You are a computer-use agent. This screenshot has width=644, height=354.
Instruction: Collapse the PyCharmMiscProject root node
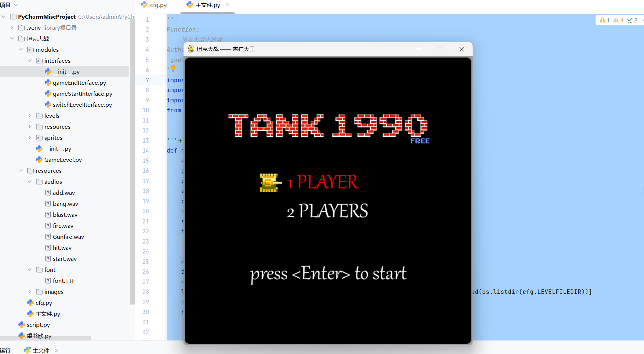[x=3, y=17]
